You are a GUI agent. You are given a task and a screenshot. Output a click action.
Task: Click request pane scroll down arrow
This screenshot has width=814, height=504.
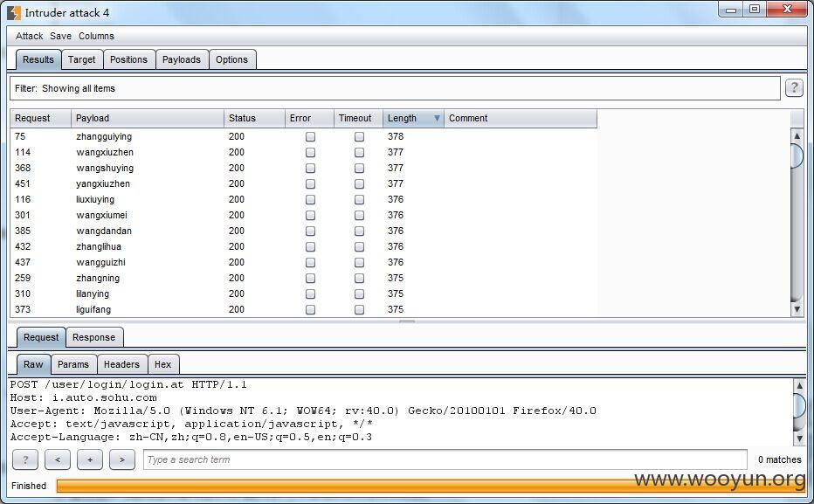[799, 438]
